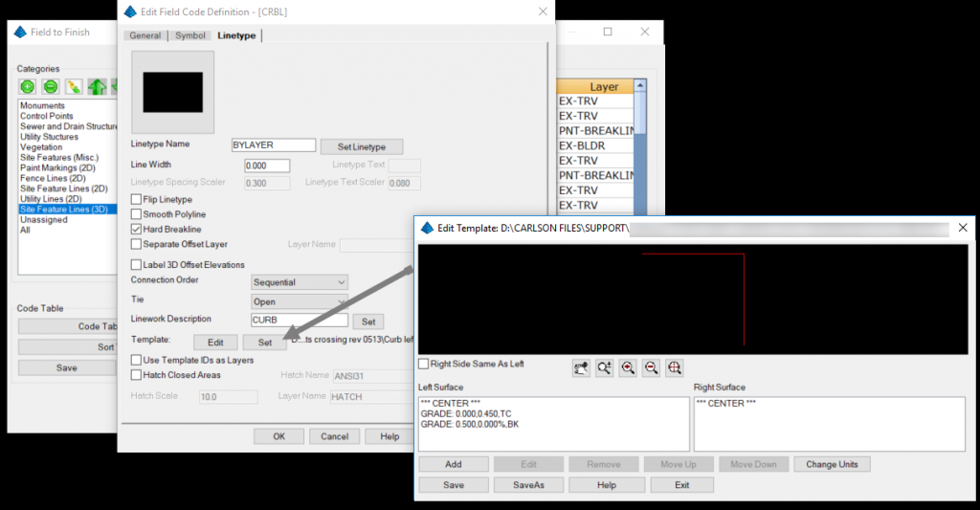
Task: Move category up with green arrow icon
Action: coord(97,87)
